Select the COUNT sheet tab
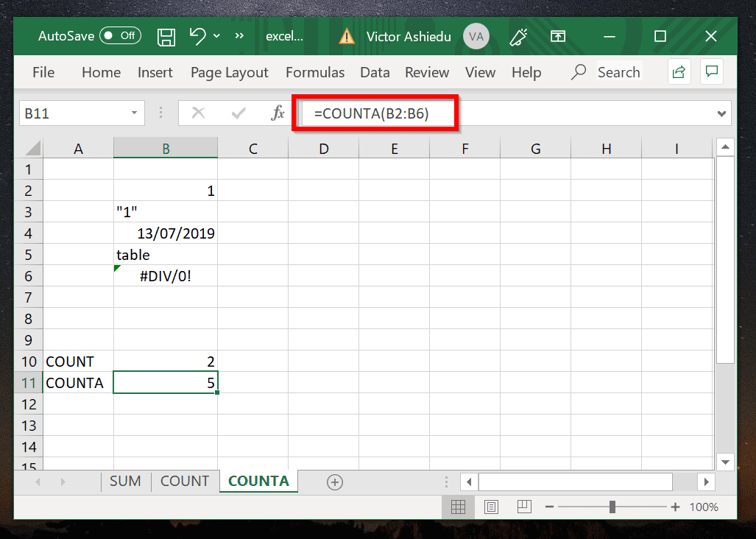Screen dimensions: 756x539 tap(185, 481)
